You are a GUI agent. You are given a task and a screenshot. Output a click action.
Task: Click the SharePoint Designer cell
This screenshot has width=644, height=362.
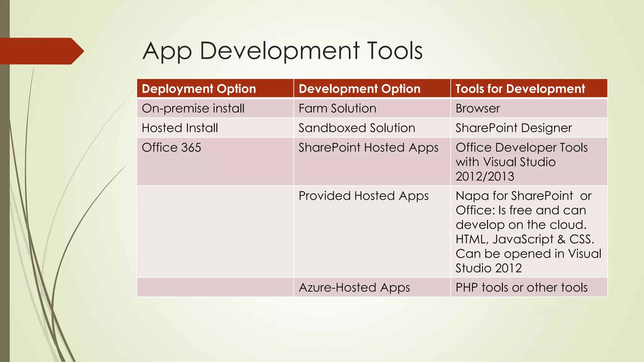pos(514,128)
